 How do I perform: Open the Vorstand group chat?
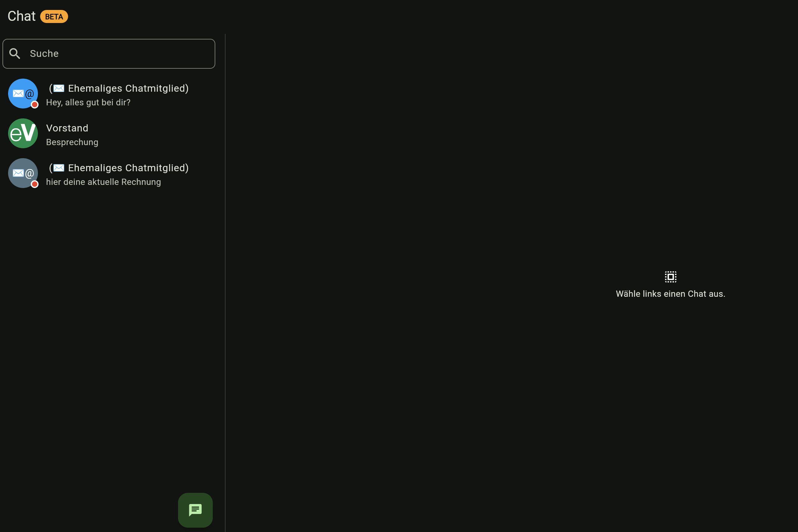(x=67, y=128)
